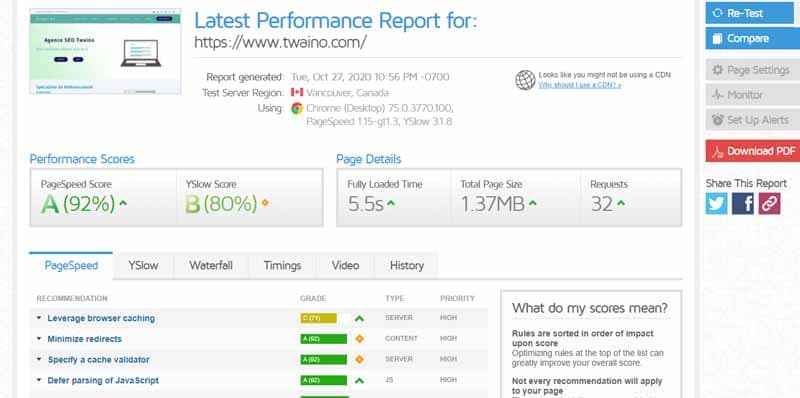Image resolution: width=800 pixels, height=398 pixels.
Task: Click the globe CDN icon
Action: (x=525, y=80)
